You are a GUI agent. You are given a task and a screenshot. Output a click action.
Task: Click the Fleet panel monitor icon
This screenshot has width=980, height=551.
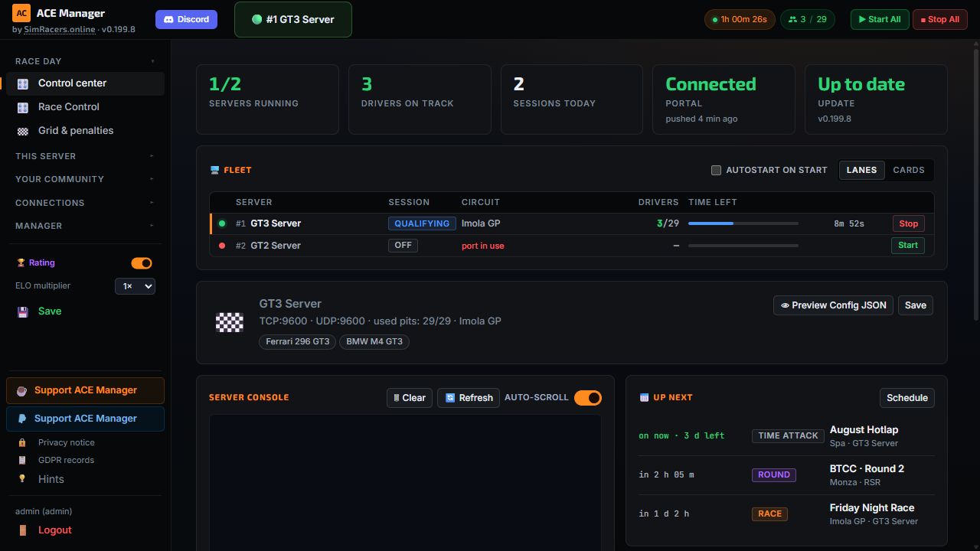click(x=214, y=170)
